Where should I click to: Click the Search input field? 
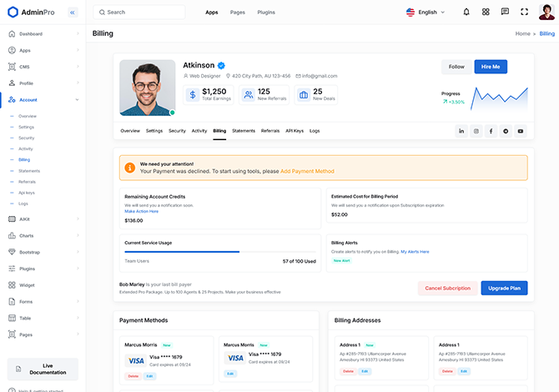click(142, 13)
